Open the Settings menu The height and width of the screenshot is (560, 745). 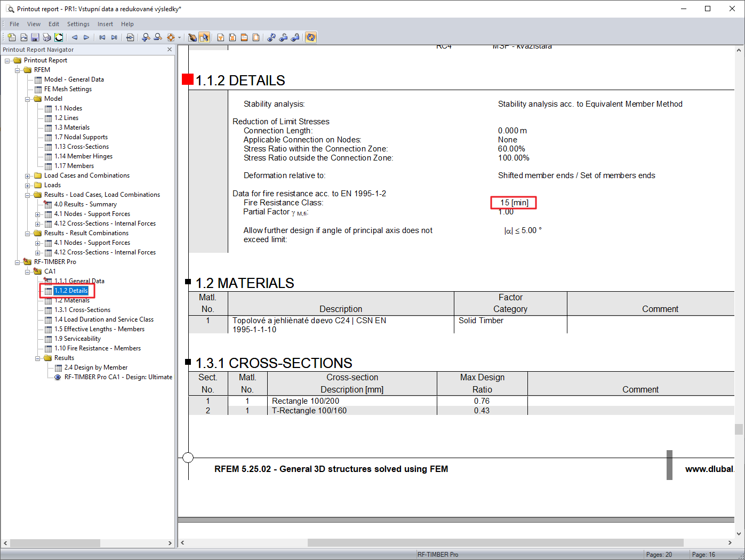pyautogui.click(x=78, y=23)
